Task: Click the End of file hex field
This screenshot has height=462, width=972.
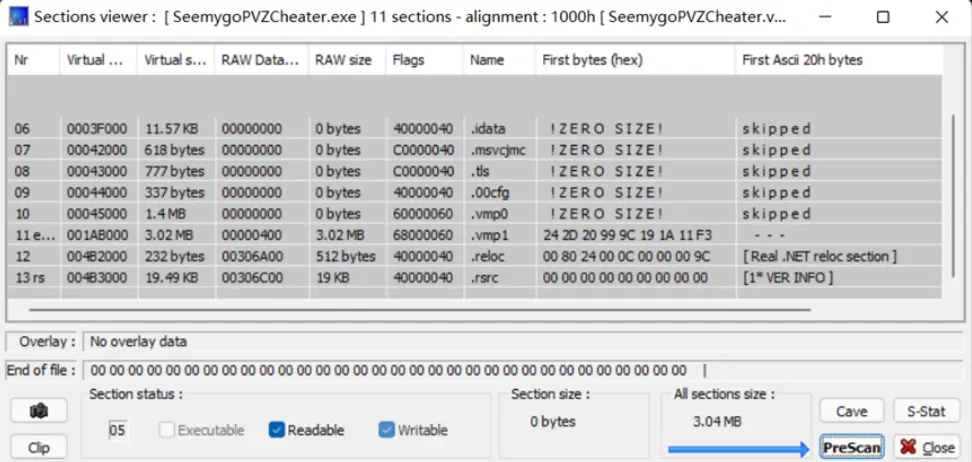Action: pyautogui.click(x=524, y=371)
